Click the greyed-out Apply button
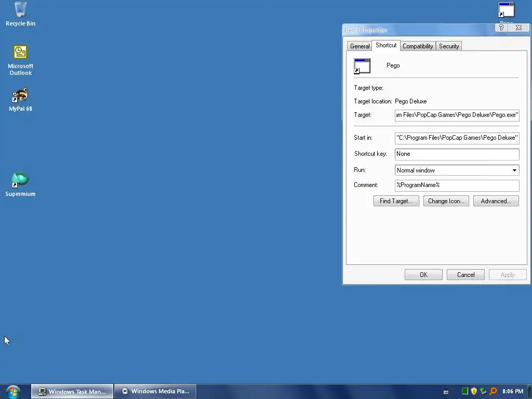 pos(508,274)
